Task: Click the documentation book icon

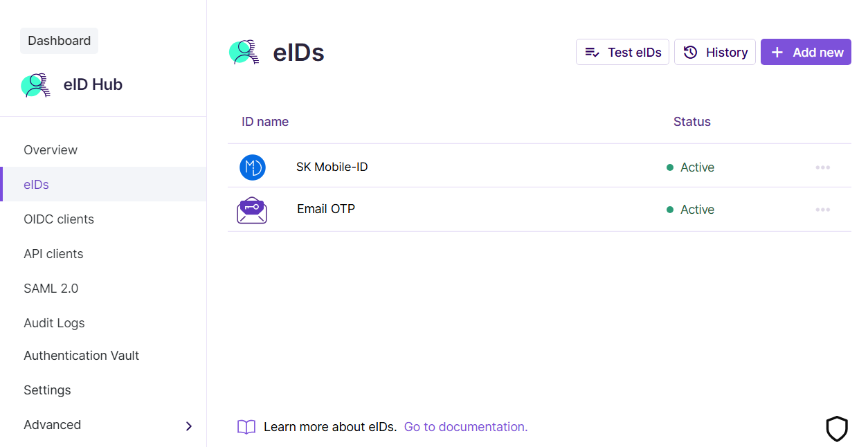Action: [x=246, y=427]
